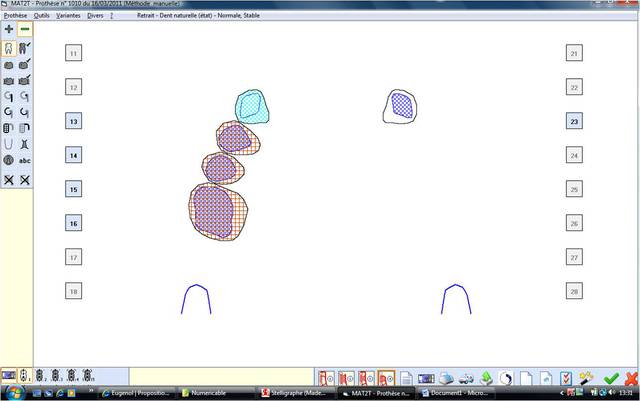This screenshot has height=401, width=640.
Task: Click the red X cancel icon
Action: pyautogui.click(x=630, y=378)
